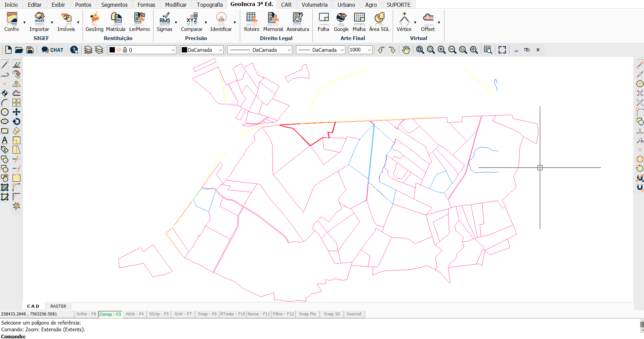Switch to the RASTER tab
The height and width of the screenshot is (339, 644).
58,306
